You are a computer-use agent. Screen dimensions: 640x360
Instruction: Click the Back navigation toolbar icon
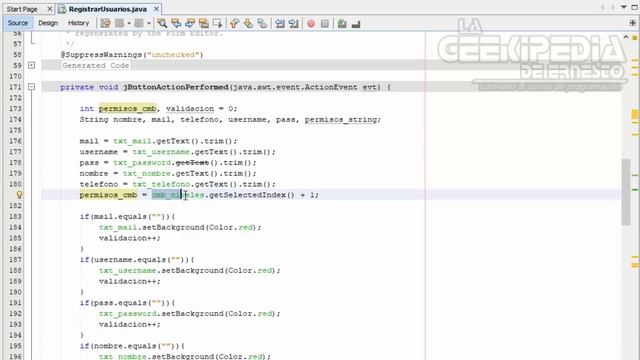point(120,23)
